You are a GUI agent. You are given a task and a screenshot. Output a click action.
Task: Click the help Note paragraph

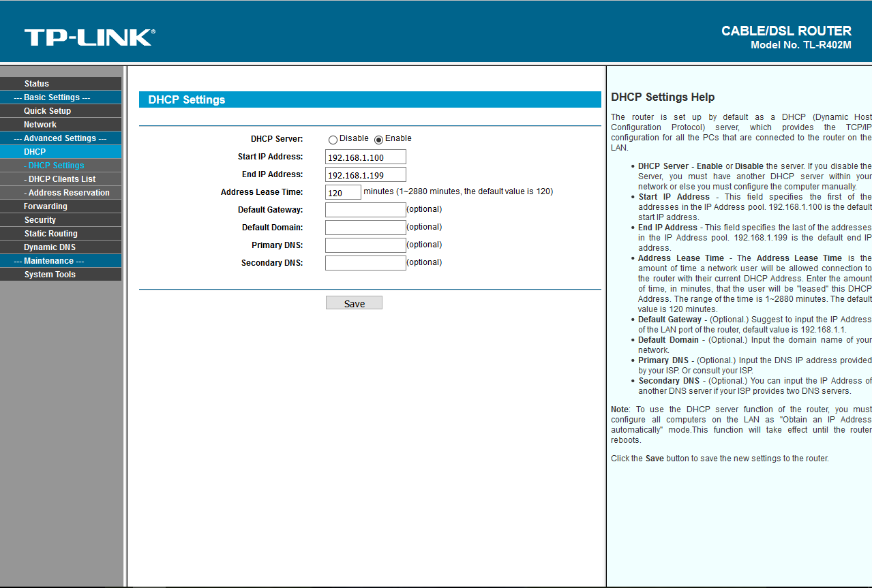(x=741, y=424)
